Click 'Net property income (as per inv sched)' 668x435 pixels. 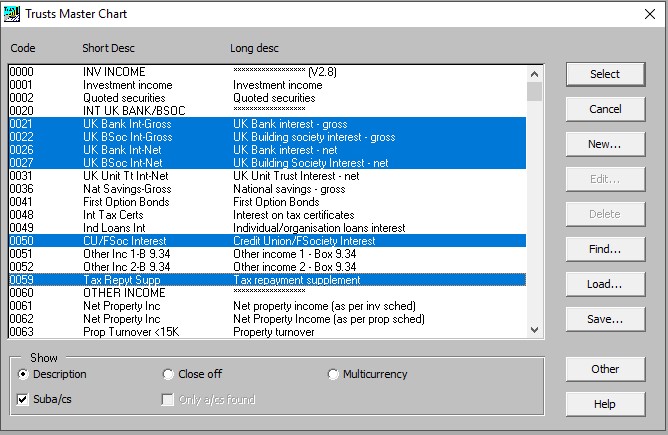pos(324,306)
